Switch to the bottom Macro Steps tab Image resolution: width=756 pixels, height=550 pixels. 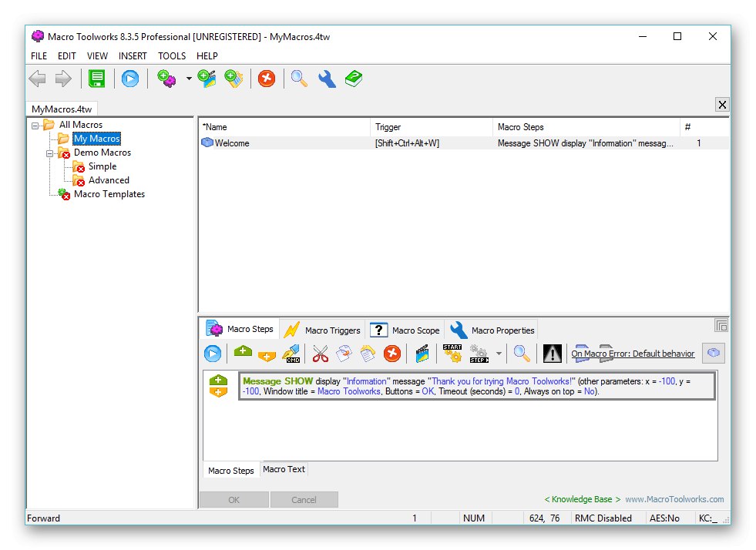pyautogui.click(x=231, y=471)
